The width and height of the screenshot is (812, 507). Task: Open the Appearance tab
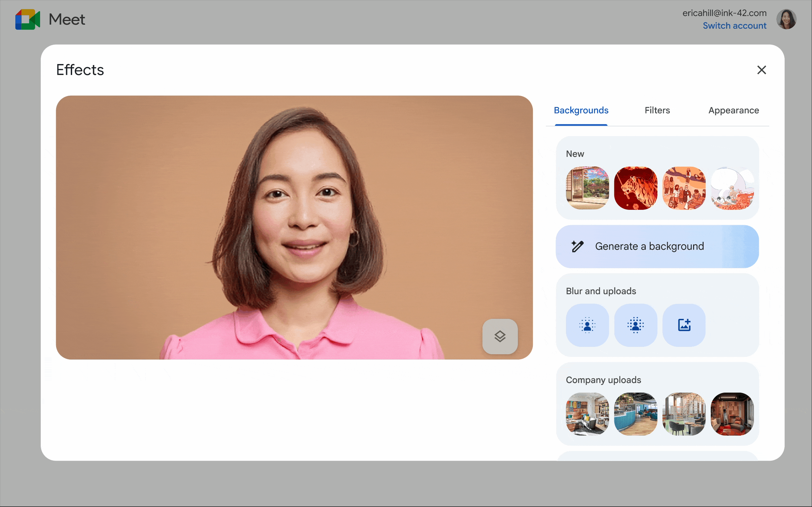coord(734,110)
